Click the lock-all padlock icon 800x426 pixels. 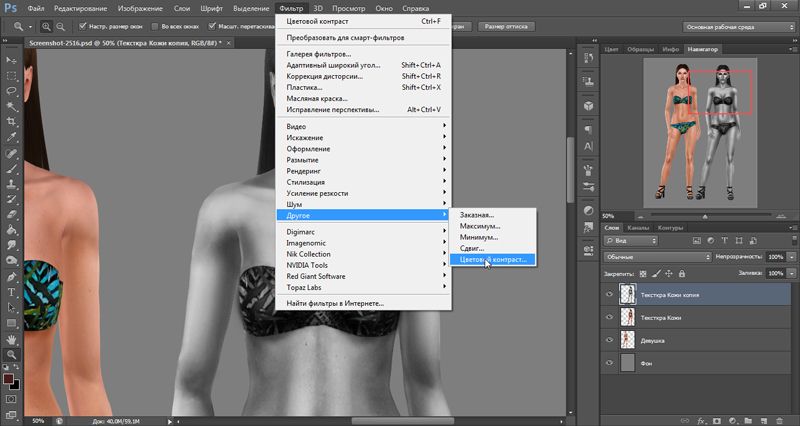[682, 274]
